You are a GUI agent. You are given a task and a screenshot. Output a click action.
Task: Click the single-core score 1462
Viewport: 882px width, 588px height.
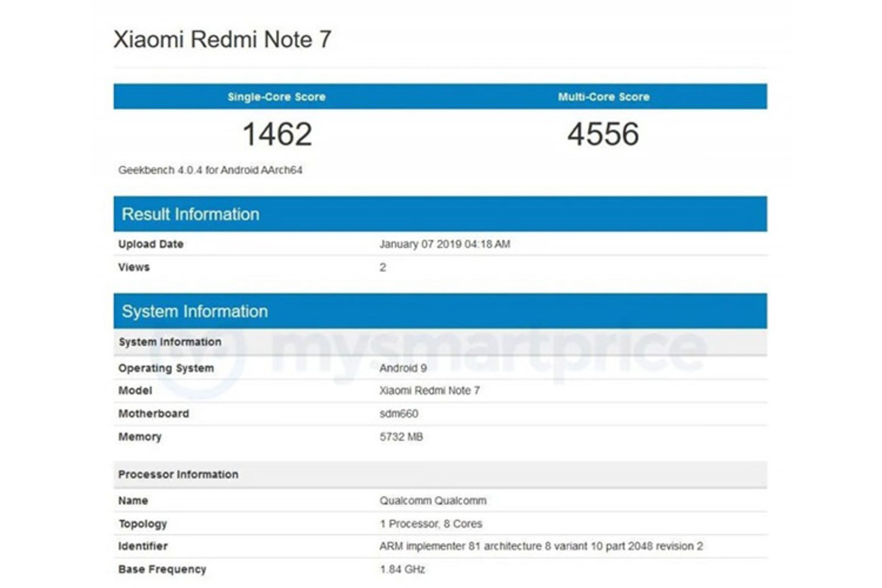point(277,134)
